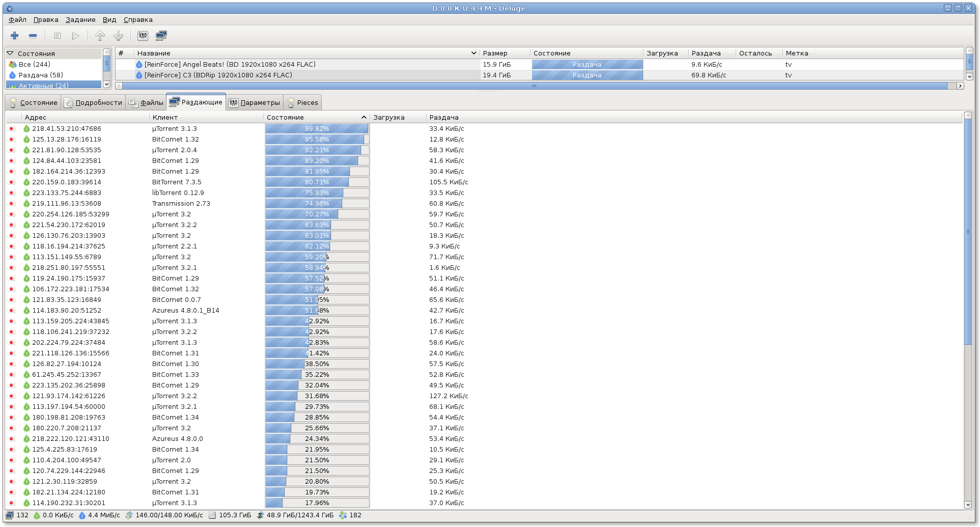The width and height of the screenshot is (980, 527).
Task: Click the C3 torrent's Раздача progress bar
Action: click(587, 75)
